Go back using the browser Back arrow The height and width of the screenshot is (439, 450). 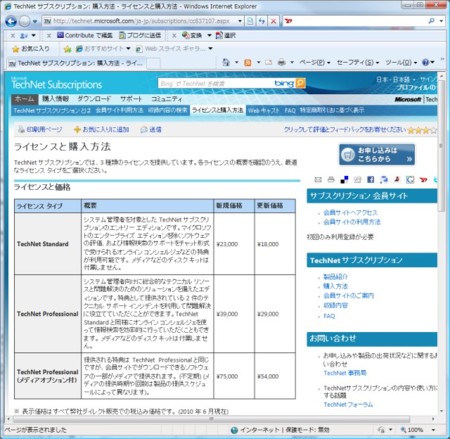[11, 21]
